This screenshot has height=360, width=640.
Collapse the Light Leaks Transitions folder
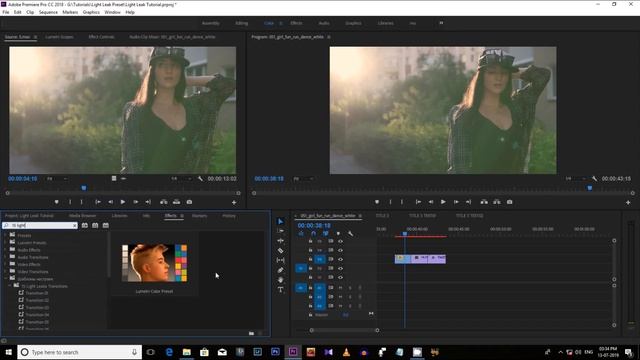[x=10, y=286]
